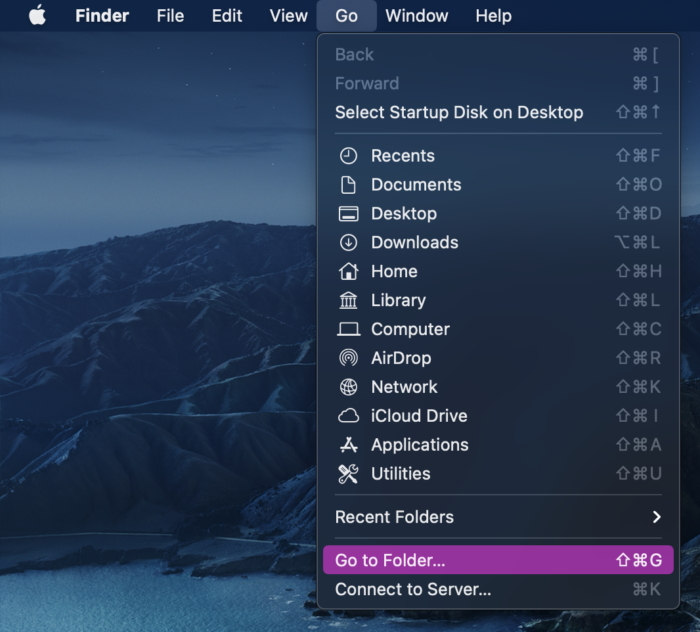
Task: Select the Applications label text
Action: point(420,445)
